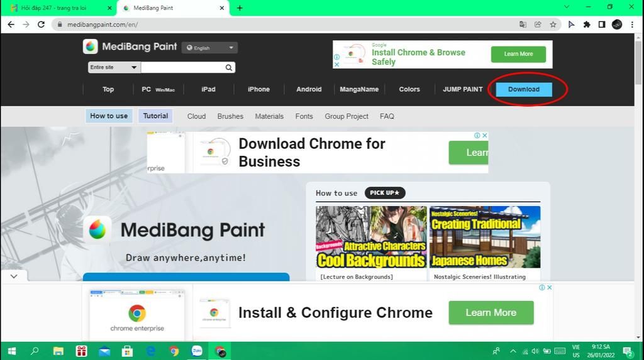
Task: Open the FAQ link
Action: [x=387, y=116]
